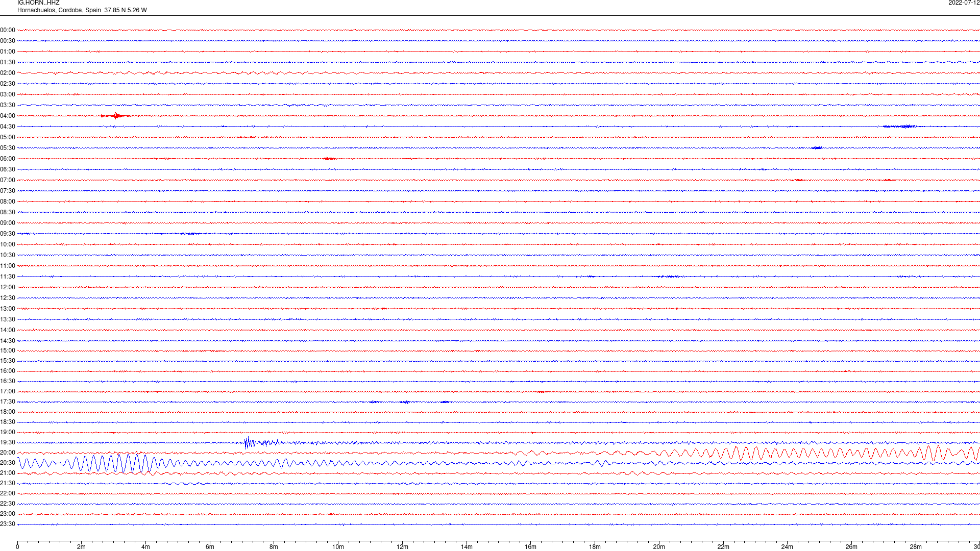Select the 19:30 time label
Screen dimensions: 980x551
pyautogui.click(x=8, y=442)
